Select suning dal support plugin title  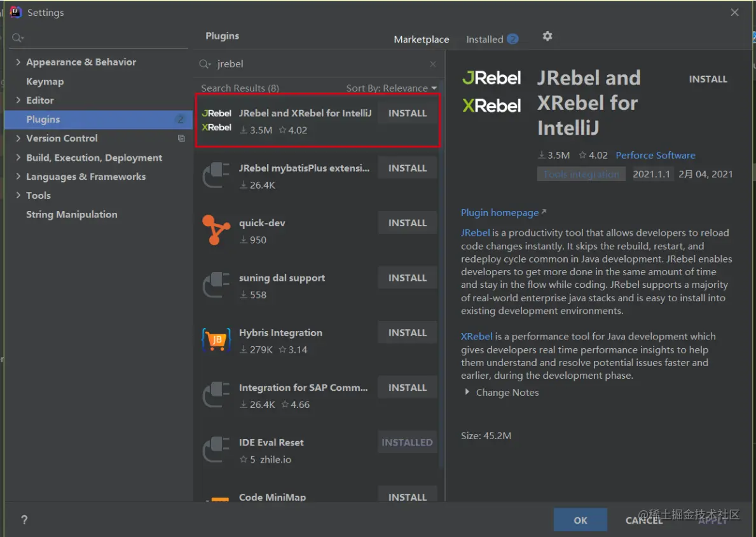pyautogui.click(x=282, y=278)
